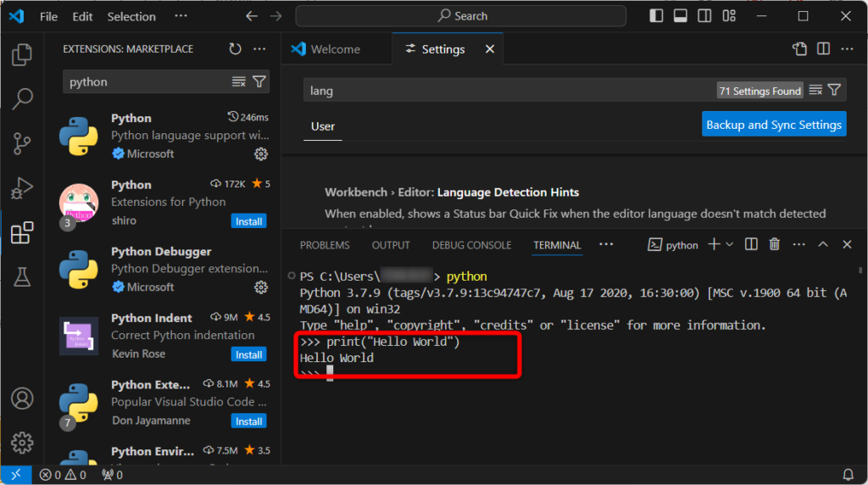The image size is (868, 485).
Task: Click the terminal scrollbar
Action: click(860, 270)
